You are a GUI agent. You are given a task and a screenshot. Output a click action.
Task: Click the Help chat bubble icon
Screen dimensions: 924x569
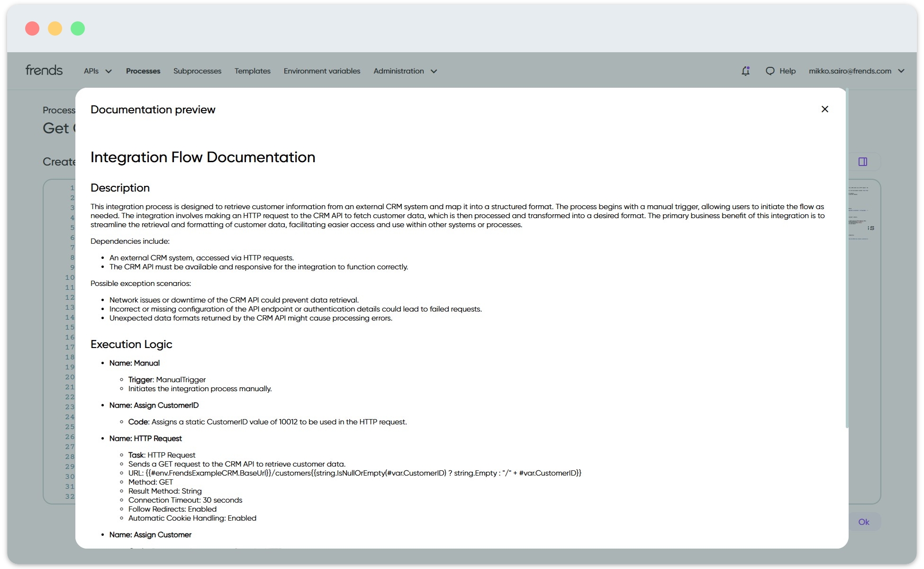point(770,71)
